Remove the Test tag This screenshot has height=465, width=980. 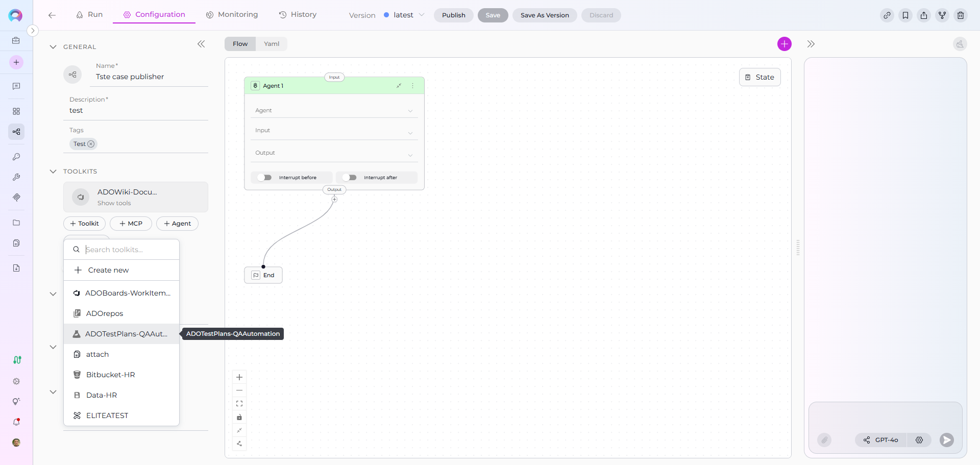coord(91,144)
